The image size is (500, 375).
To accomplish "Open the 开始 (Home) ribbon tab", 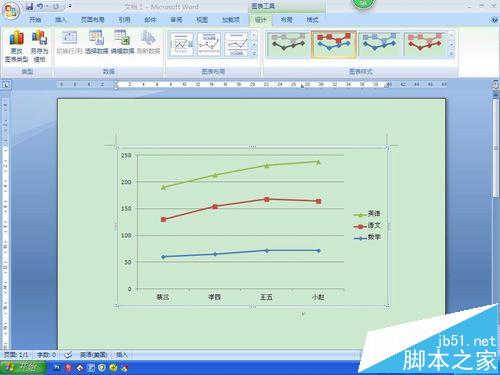I will tap(35, 20).
